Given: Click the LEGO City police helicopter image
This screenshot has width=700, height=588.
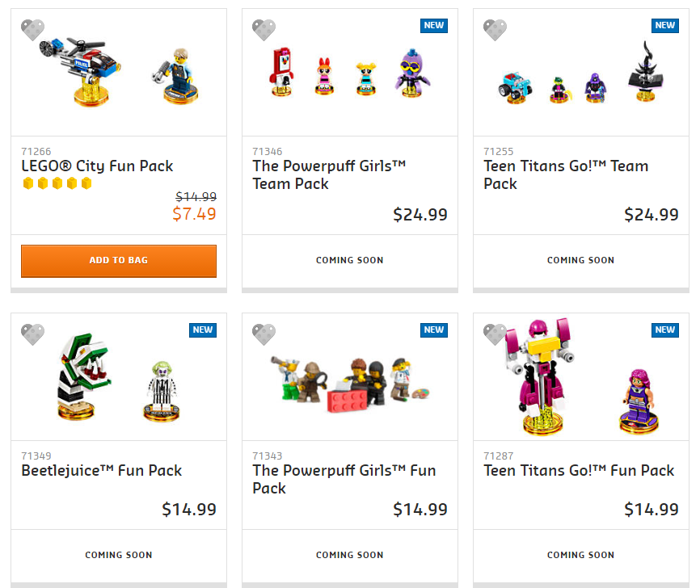Looking at the screenshot, I should (x=75, y=69).
